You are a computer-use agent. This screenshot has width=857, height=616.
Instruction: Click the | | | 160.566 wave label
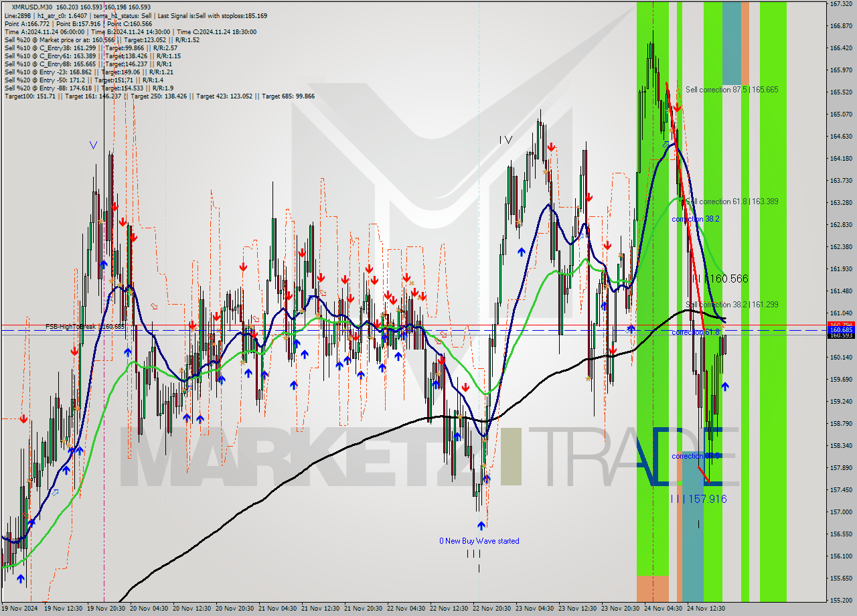721,279
